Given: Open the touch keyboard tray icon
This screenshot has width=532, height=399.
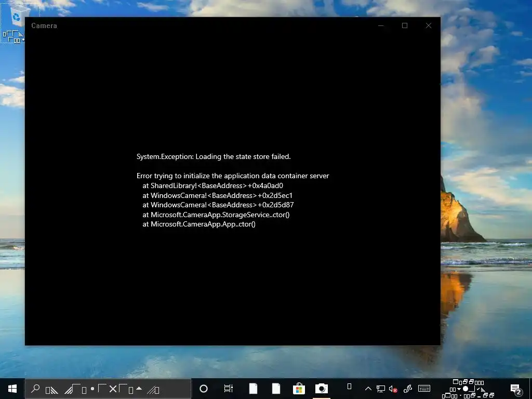Looking at the screenshot, I should coord(424,389).
